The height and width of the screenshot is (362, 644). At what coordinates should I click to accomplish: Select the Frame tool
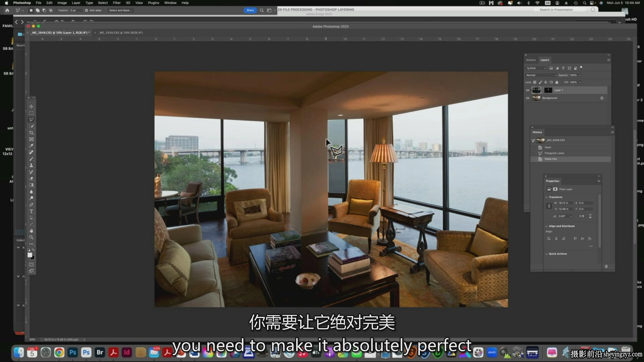(x=31, y=139)
